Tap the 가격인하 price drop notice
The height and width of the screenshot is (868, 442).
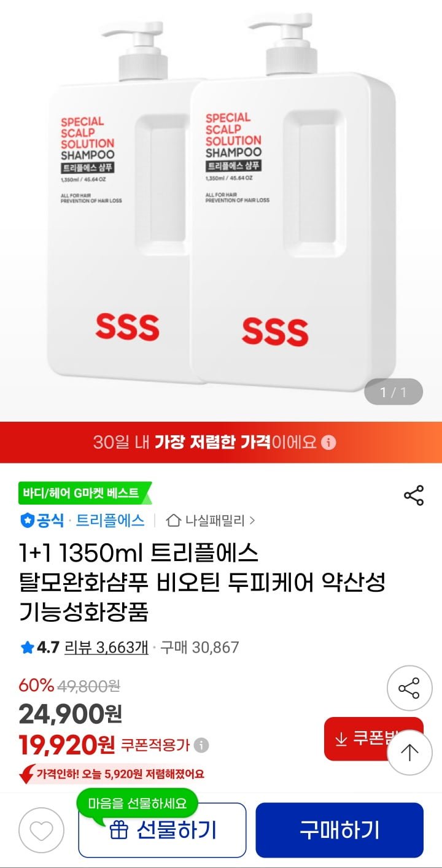tap(112, 775)
